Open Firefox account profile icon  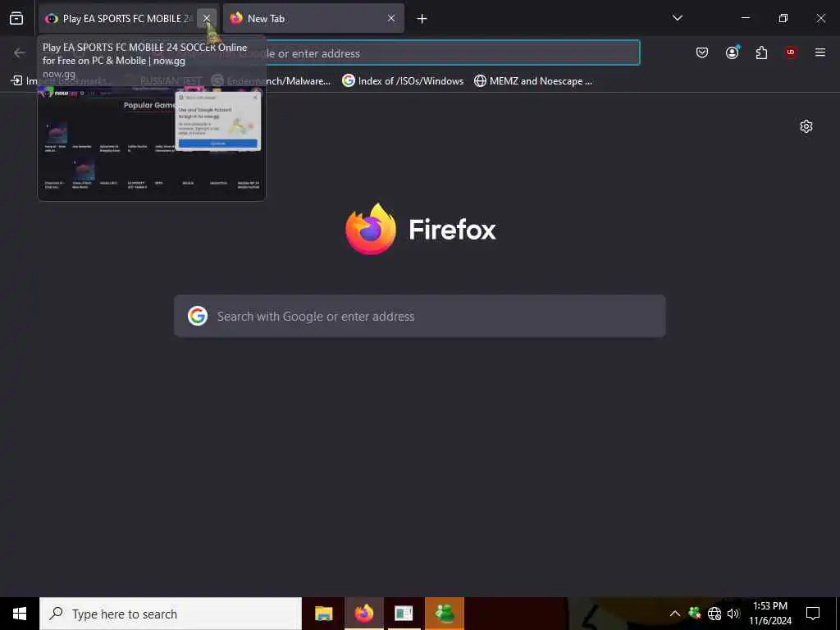click(x=732, y=52)
